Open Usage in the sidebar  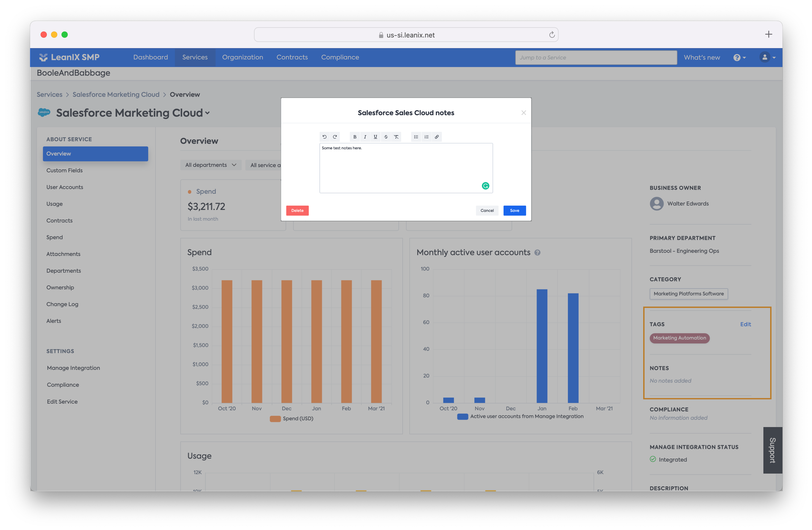(x=55, y=204)
